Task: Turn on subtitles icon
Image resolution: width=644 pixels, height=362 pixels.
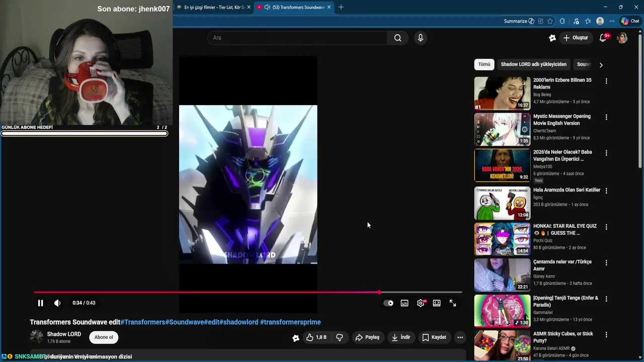Action: 405,303
